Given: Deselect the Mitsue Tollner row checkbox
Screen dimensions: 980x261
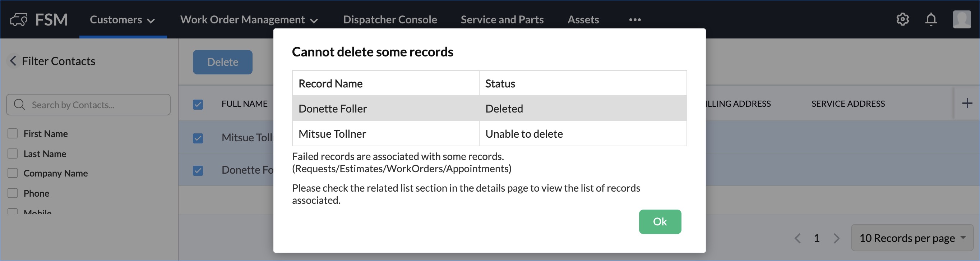Looking at the screenshot, I should (198, 138).
